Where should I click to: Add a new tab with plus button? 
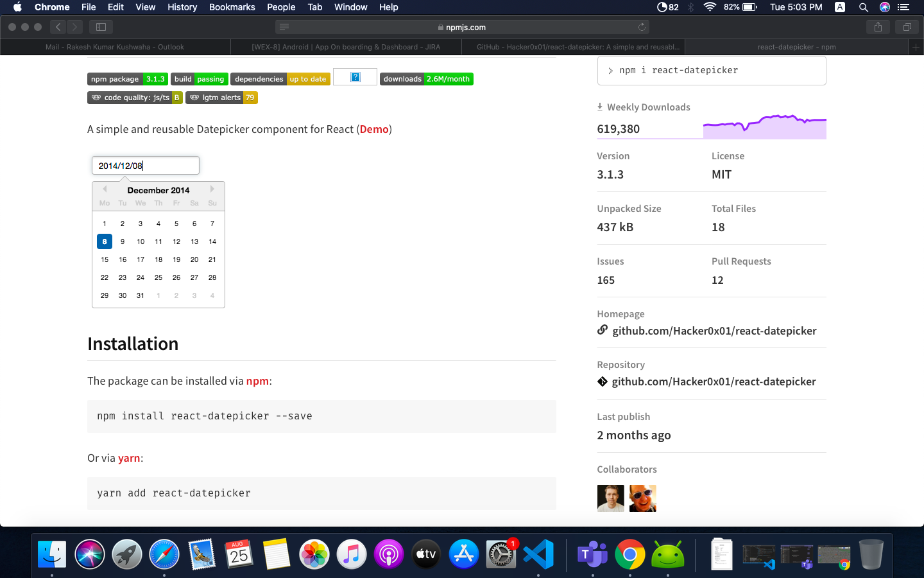click(916, 47)
